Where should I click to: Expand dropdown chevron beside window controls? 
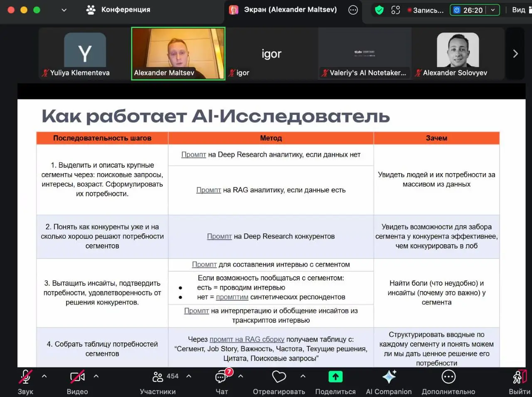(64, 10)
